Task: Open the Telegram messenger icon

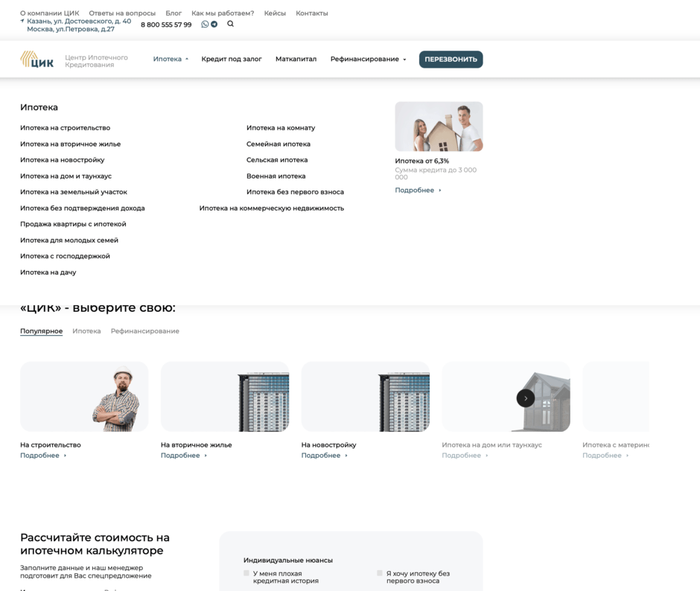Action: pos(214,24)
